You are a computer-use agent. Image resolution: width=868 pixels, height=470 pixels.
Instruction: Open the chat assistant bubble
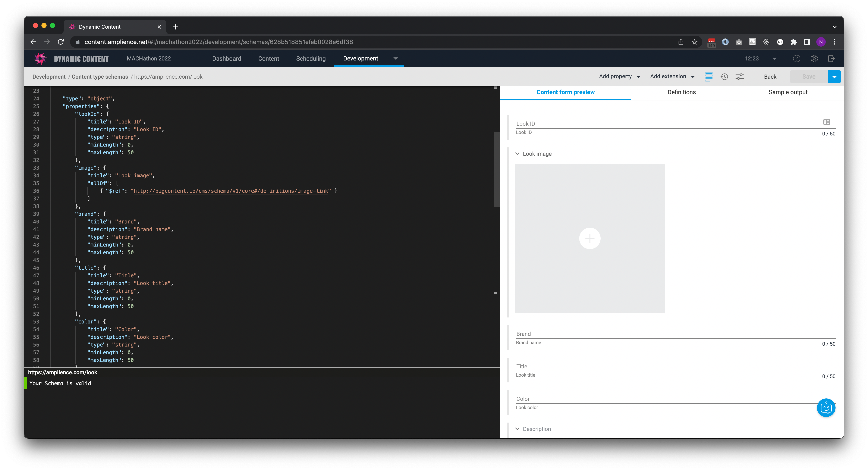point(826,408)
